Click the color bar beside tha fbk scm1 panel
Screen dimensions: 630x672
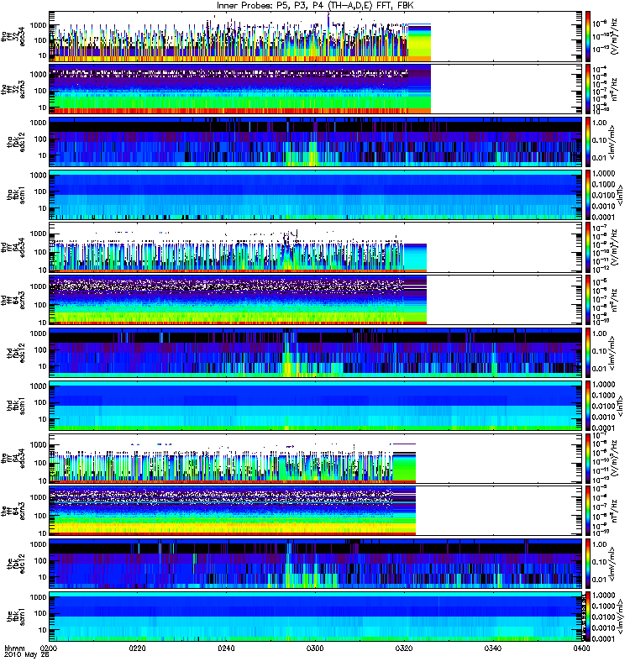coord(588,195)
